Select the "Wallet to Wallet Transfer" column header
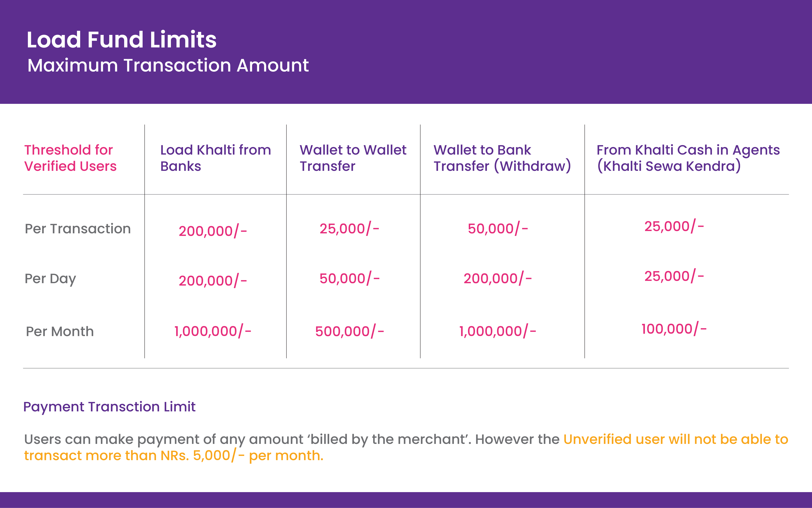This screenshot has width=812, height=508. (x=353, y=158)
